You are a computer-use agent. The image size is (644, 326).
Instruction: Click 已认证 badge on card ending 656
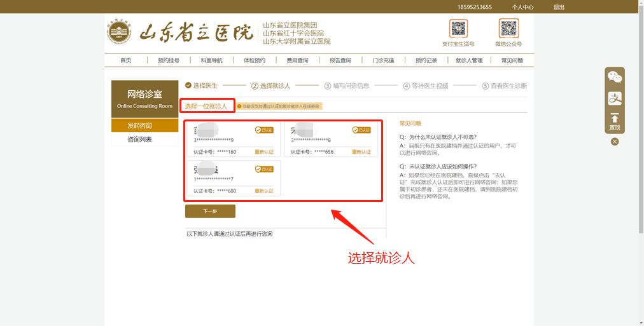point(361,130)
